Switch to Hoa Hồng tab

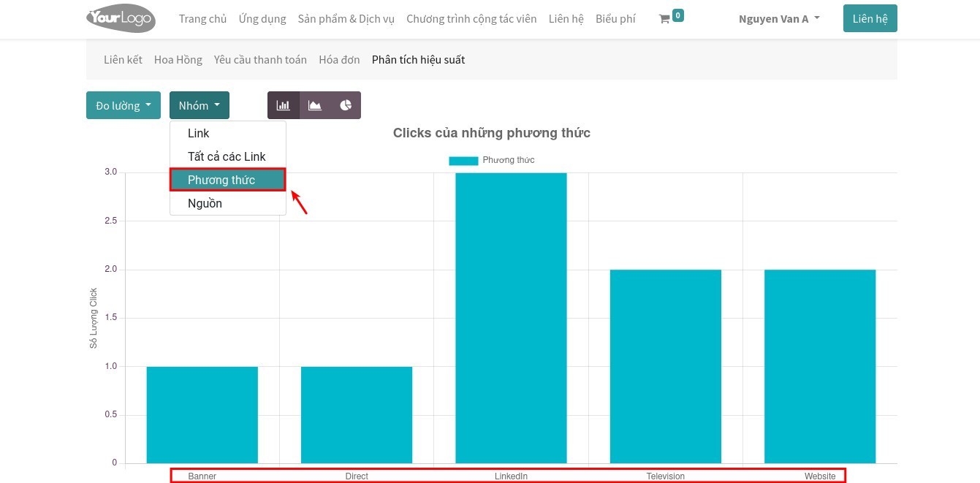click(178, 60)
